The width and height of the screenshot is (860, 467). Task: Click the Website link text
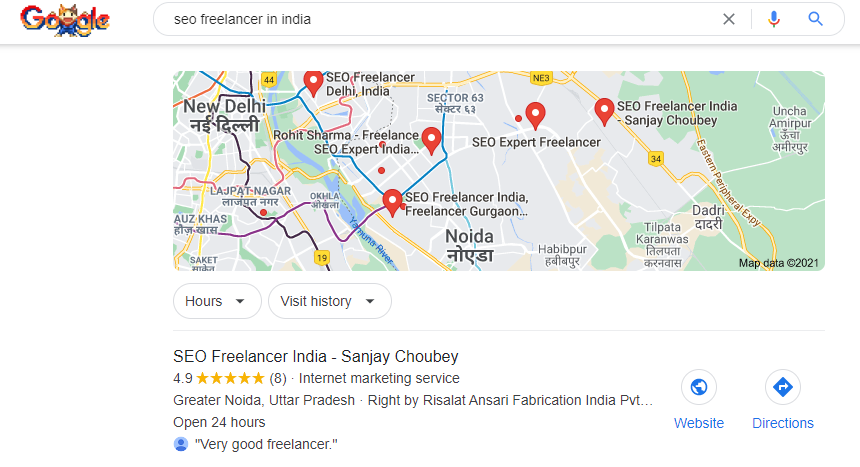(699, 423)
